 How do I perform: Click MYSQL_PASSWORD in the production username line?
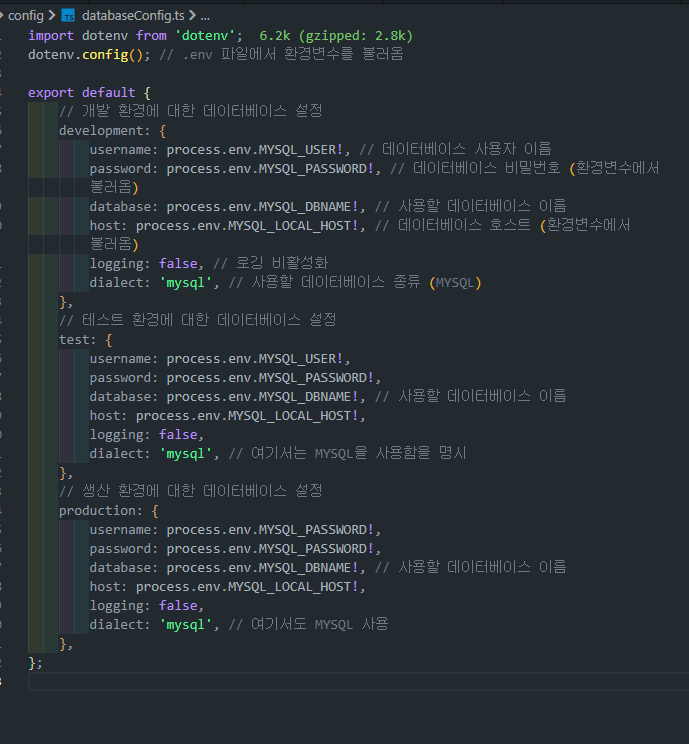tap(313, 530)
